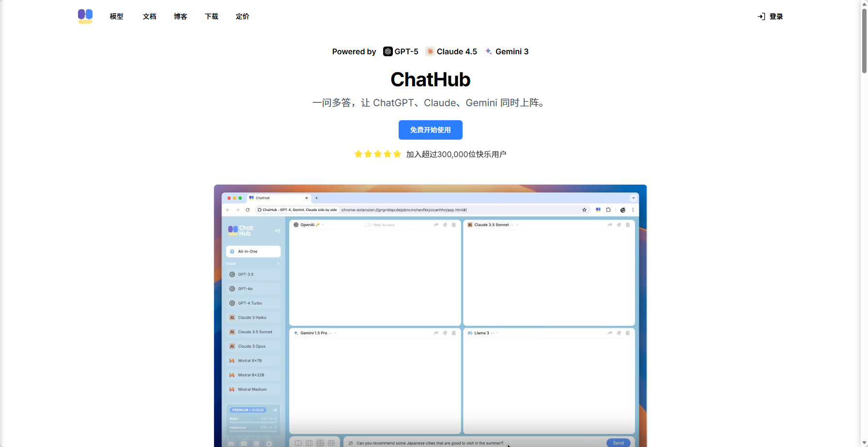This screenshot has width=868, height=447.
Task: Click the login arrow icon beside 登录
Action: (761, 16)
